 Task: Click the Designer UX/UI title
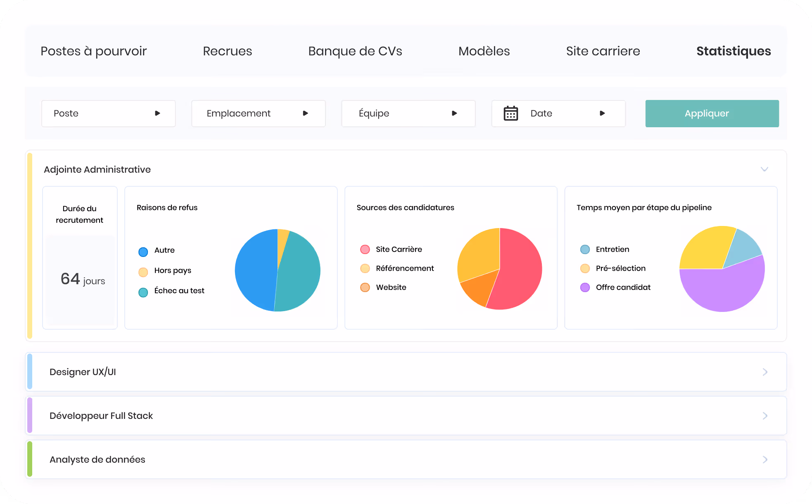pos(83,372)
